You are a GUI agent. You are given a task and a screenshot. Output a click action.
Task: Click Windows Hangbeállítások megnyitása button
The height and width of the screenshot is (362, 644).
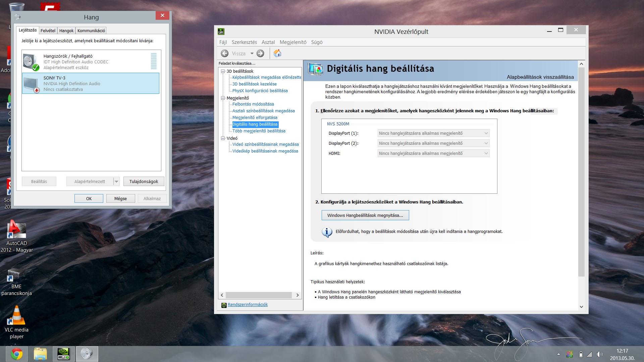click(365, 215)
